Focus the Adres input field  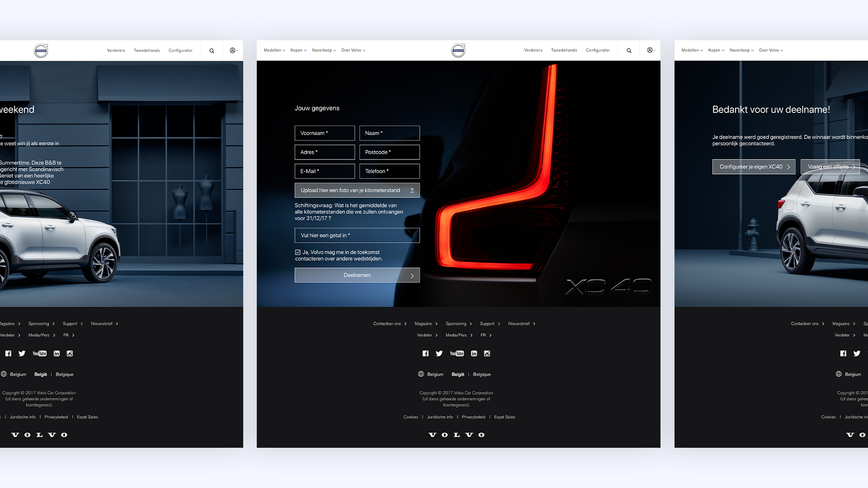(325, 152)
